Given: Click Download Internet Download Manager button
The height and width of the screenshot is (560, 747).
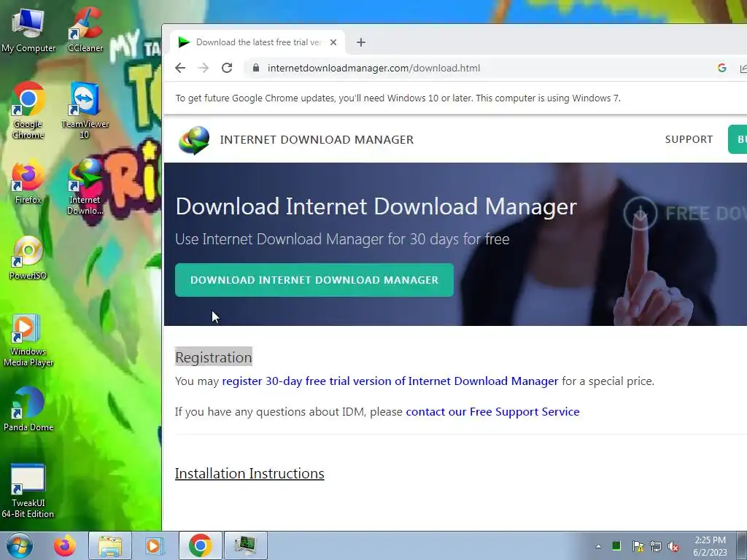Looking at the screenshot, I should pos(314,280).
